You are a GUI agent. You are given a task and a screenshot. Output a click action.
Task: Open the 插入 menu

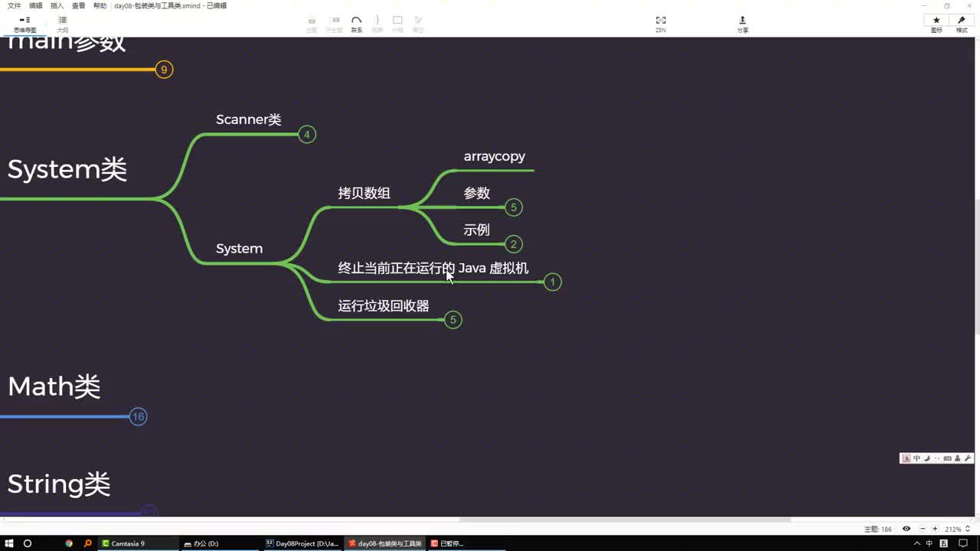[57, 5]
